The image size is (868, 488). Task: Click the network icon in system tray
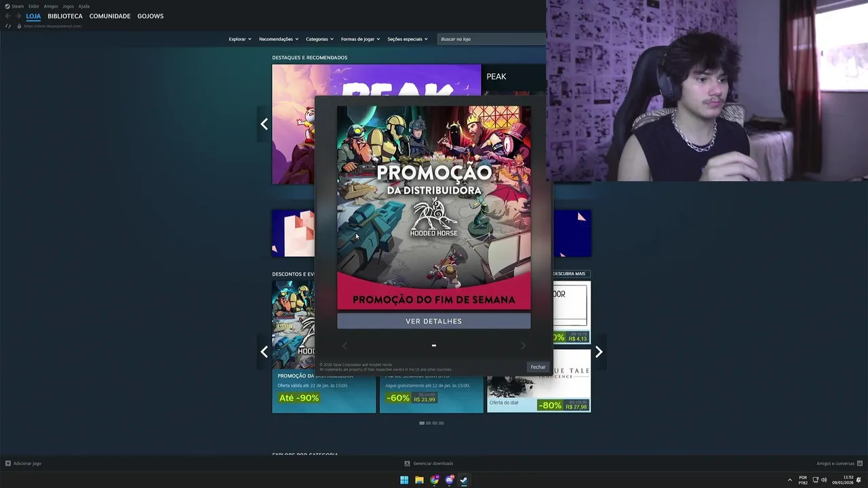(816, 480)
